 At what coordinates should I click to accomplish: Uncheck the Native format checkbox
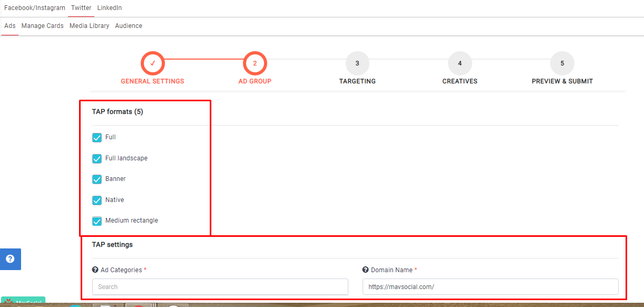click(97, 200)
